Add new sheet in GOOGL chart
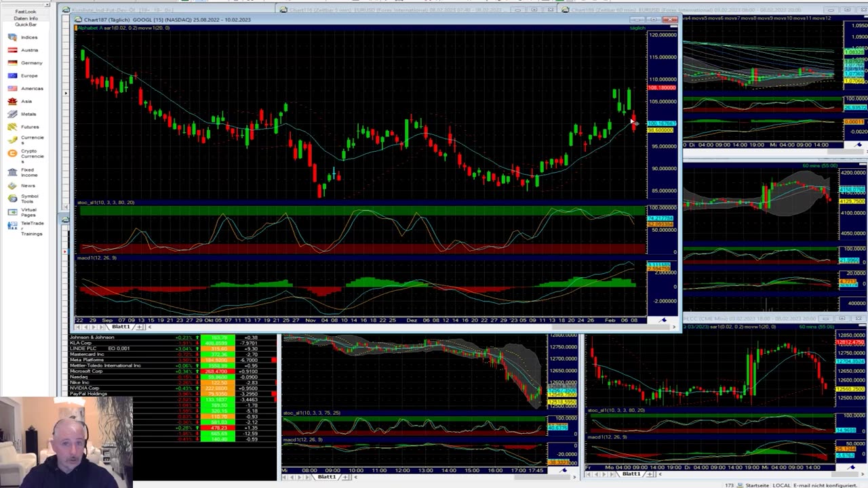 pyautogui.click(x=140, y=327)
